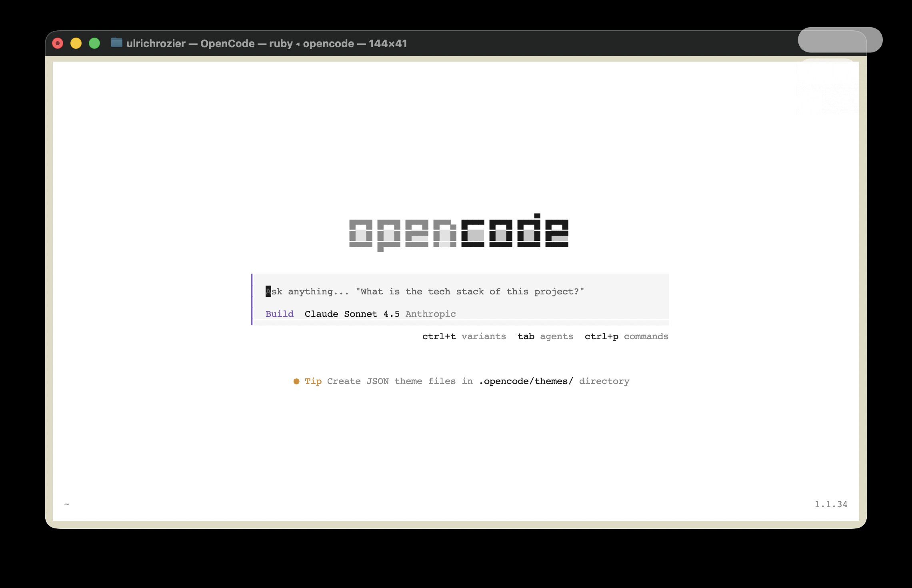The height and width of the screenshot is (588, 912).
Task: Click the tab agents hint
Action: (545, 336)
